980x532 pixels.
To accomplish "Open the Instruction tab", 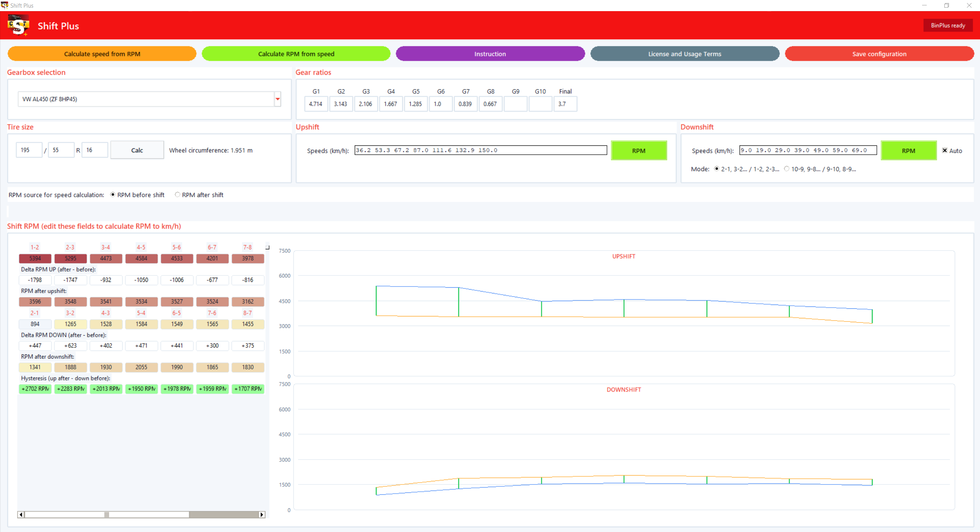I will pos(490,54).
